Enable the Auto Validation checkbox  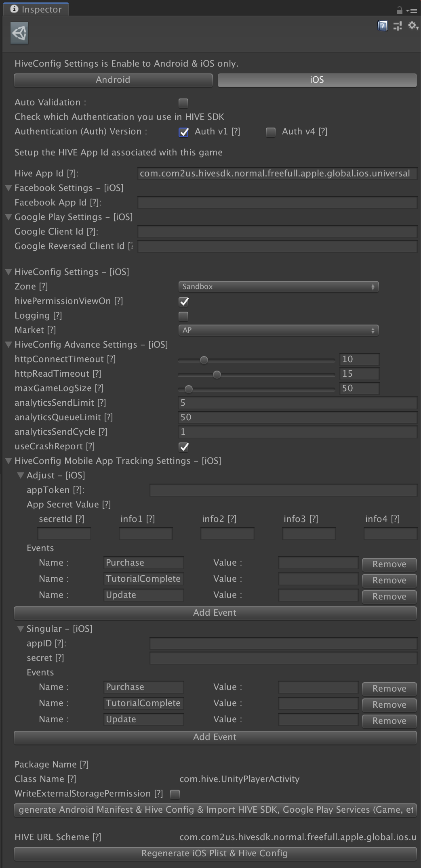(183, 103)
